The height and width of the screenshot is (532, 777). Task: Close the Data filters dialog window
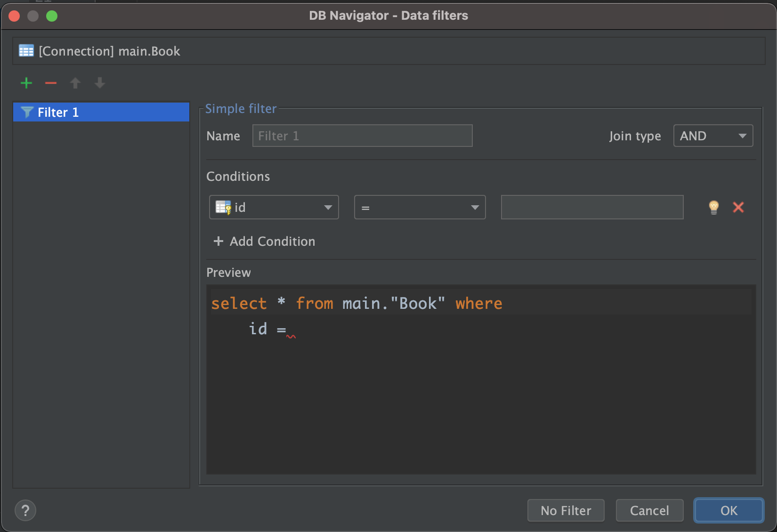[15, 16]
